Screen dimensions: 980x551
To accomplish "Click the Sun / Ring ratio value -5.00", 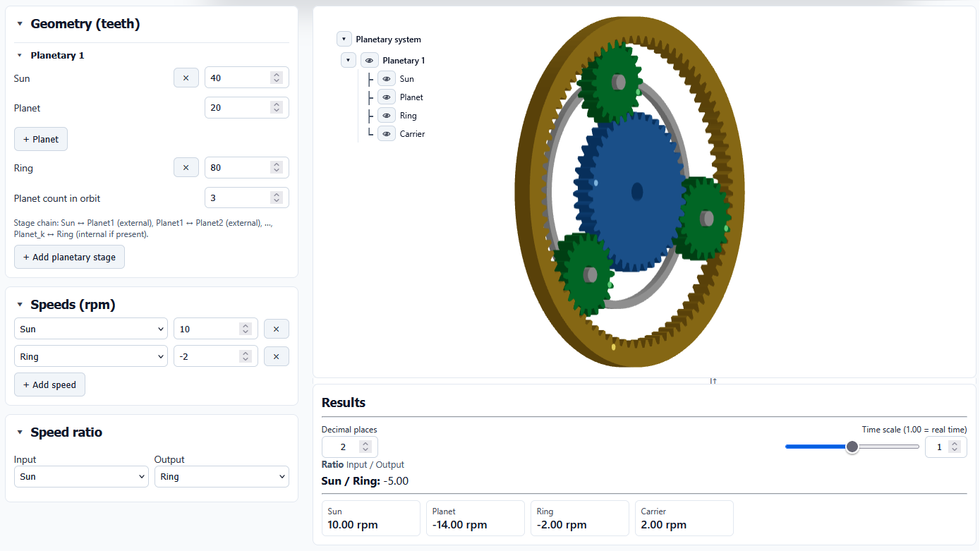I will [396, 481].
